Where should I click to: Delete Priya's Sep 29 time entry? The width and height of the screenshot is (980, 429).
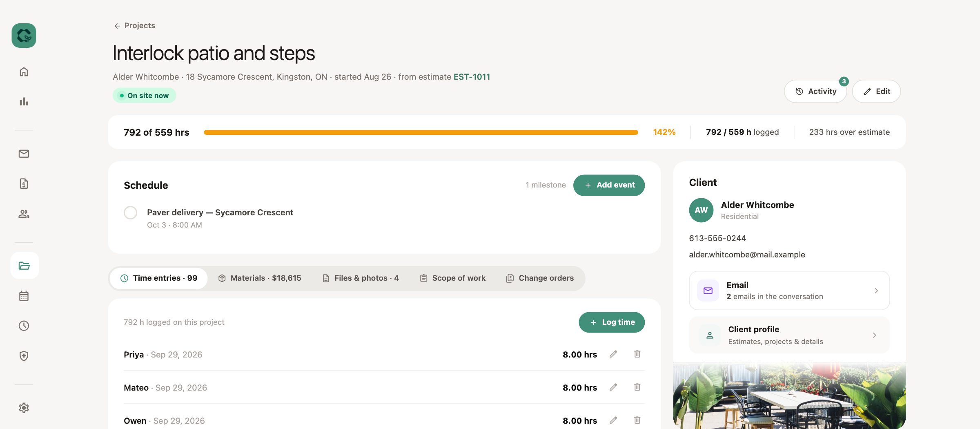point(637,354)
